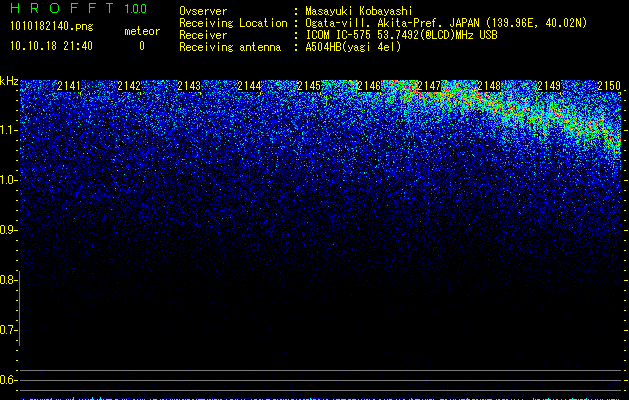629x400 pixels.
Task: Click the 2141 time marker
Action: (69, 86)
